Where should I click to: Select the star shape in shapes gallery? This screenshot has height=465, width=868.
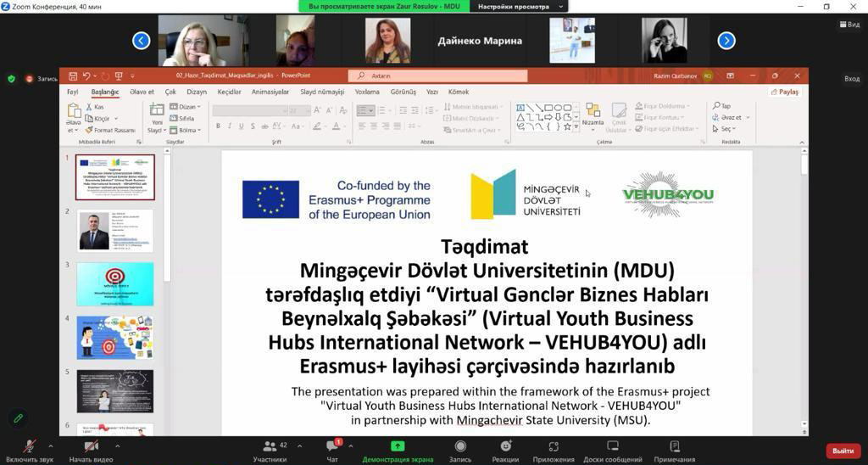tap(567, 127)
